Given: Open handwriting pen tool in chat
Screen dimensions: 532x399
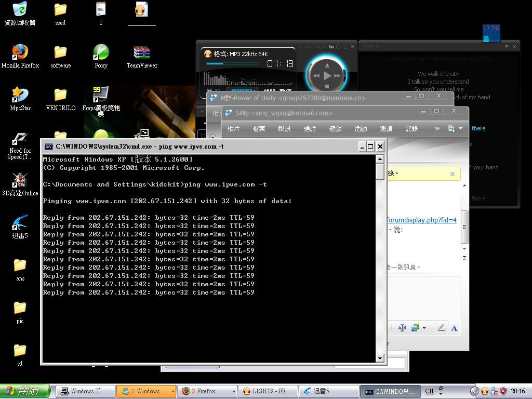Looking at the screenshot, I should tap(441, 328).
